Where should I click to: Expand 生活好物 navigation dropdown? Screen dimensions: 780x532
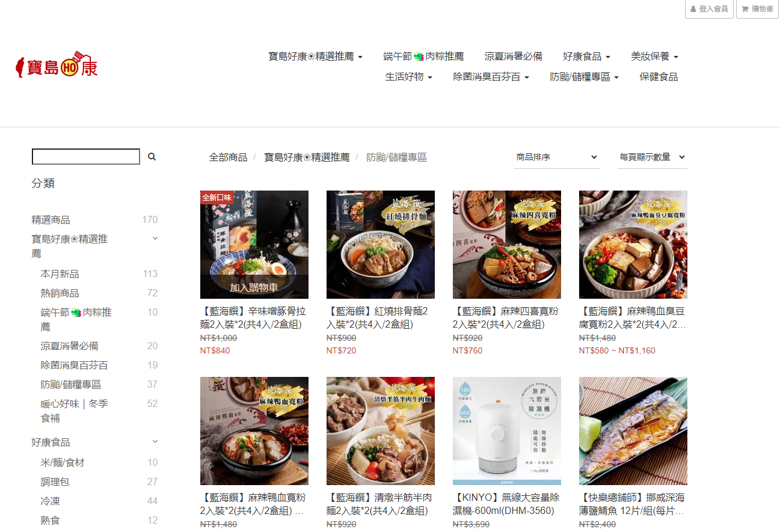pos(408,77)
